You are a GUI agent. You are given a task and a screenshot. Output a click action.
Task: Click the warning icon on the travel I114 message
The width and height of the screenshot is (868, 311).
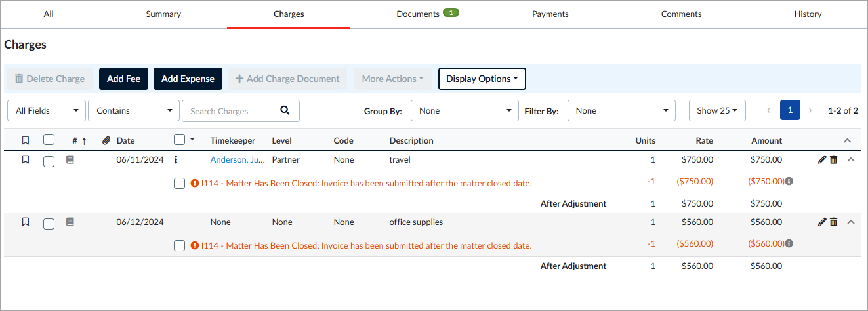195,183
